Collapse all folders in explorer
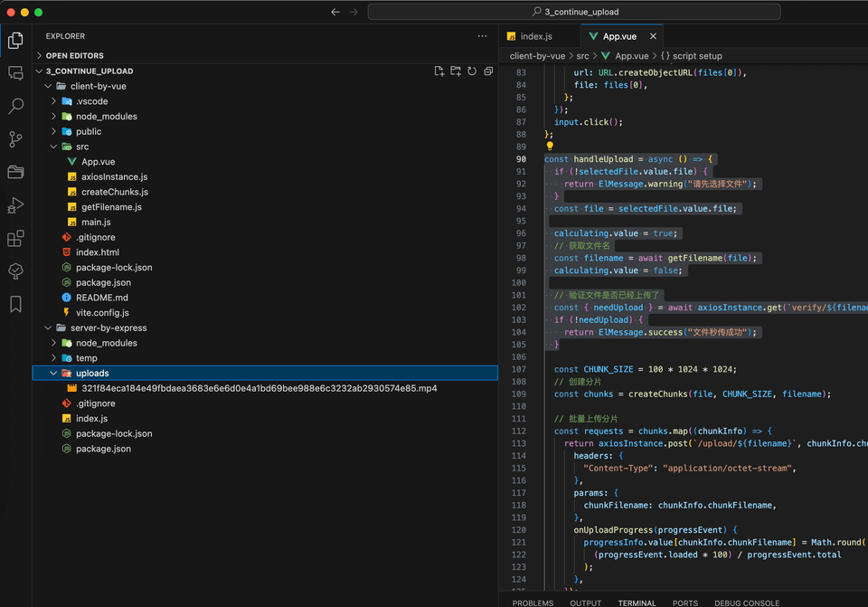 click(488, 71)
